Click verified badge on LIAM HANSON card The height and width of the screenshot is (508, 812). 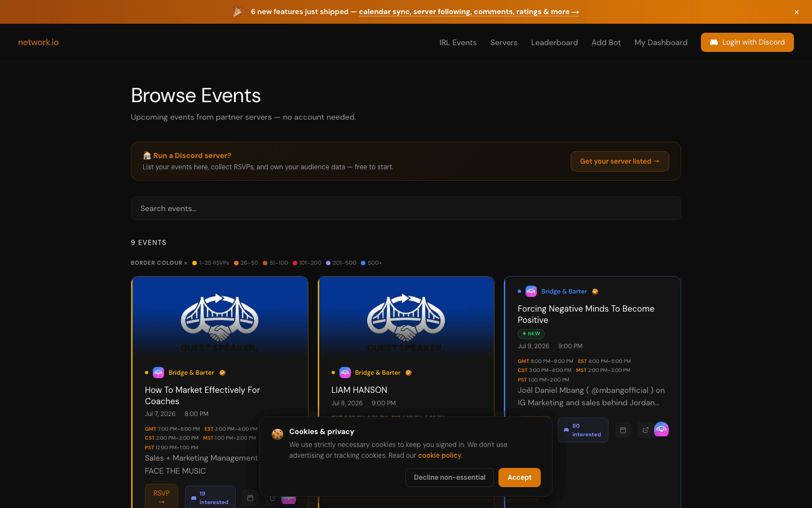tap(408, 373)
